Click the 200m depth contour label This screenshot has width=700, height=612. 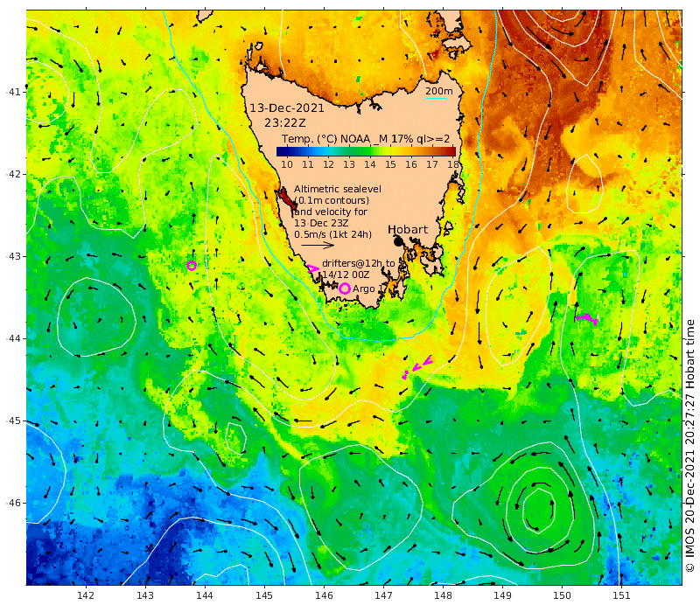click(x=439, y=91)
